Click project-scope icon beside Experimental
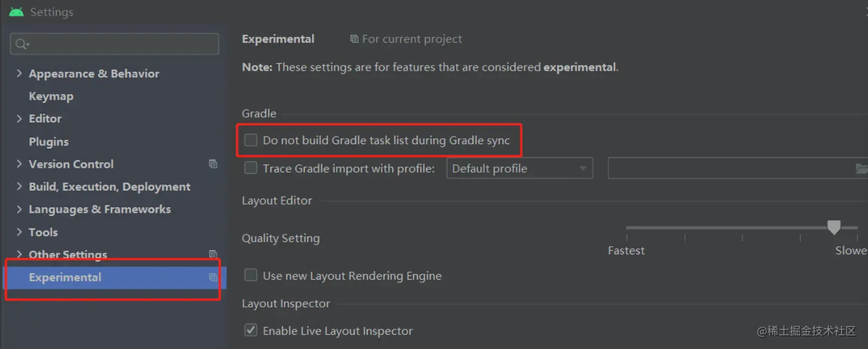Image resolution: width=868 pixels, height=349 pixels. coord(213,277)
